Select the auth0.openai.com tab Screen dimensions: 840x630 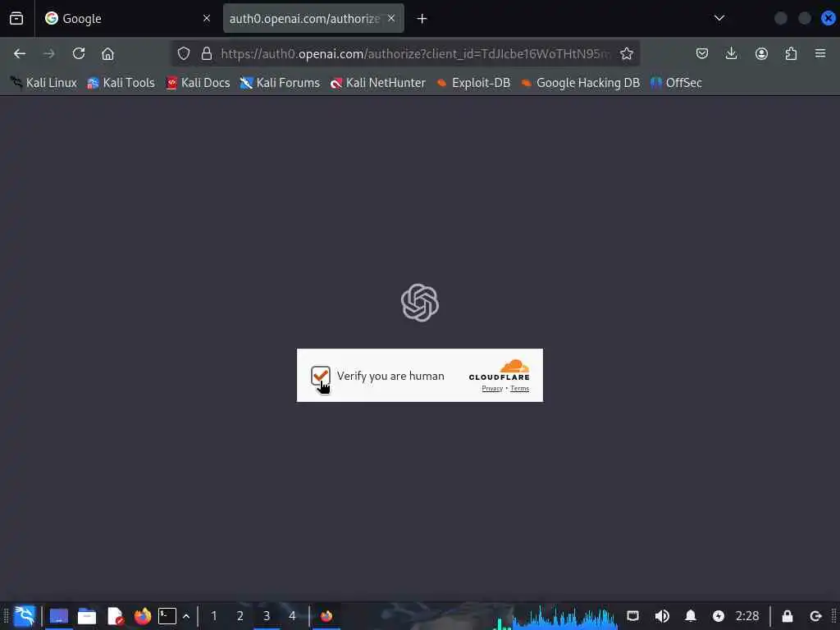313,19
